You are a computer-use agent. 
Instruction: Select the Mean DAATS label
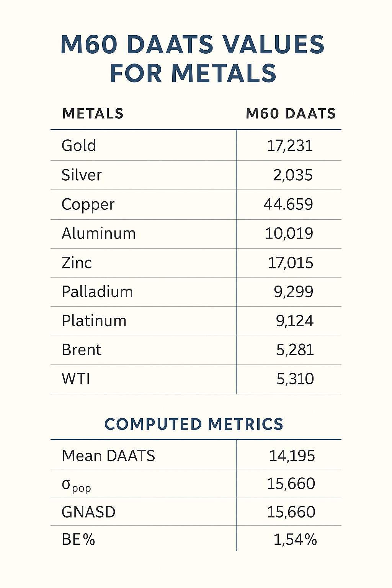pos(108,456)
